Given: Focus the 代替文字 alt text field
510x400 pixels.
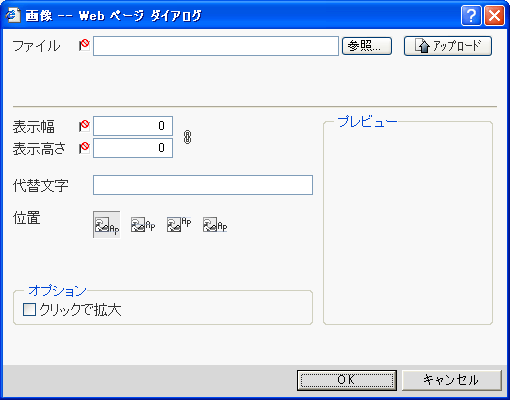Looking at the screenshot, I should [203, 185].
